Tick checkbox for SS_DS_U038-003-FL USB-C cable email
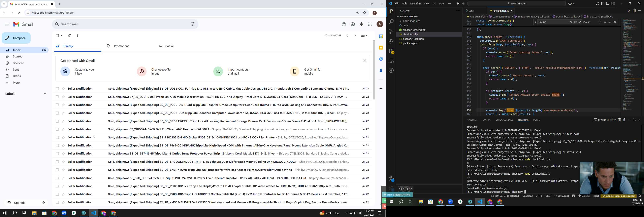 pyautogui.click(x=57, y=89)
